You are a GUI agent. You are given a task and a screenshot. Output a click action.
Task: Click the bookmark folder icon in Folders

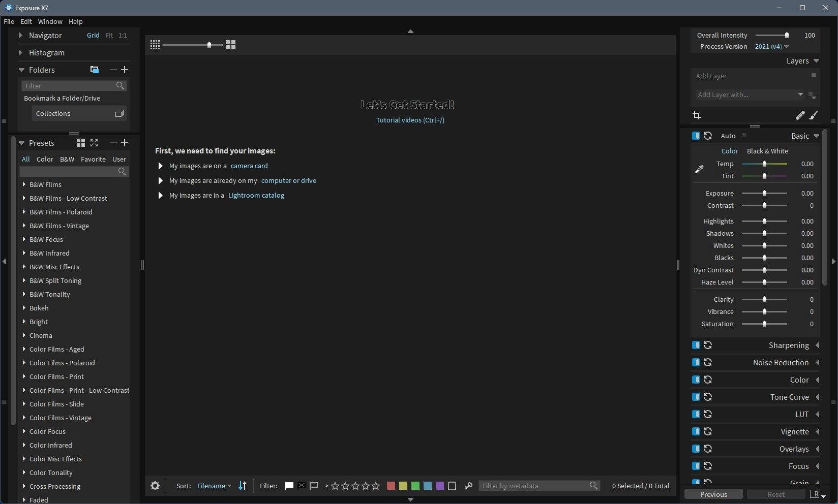[x=95, y=70]
